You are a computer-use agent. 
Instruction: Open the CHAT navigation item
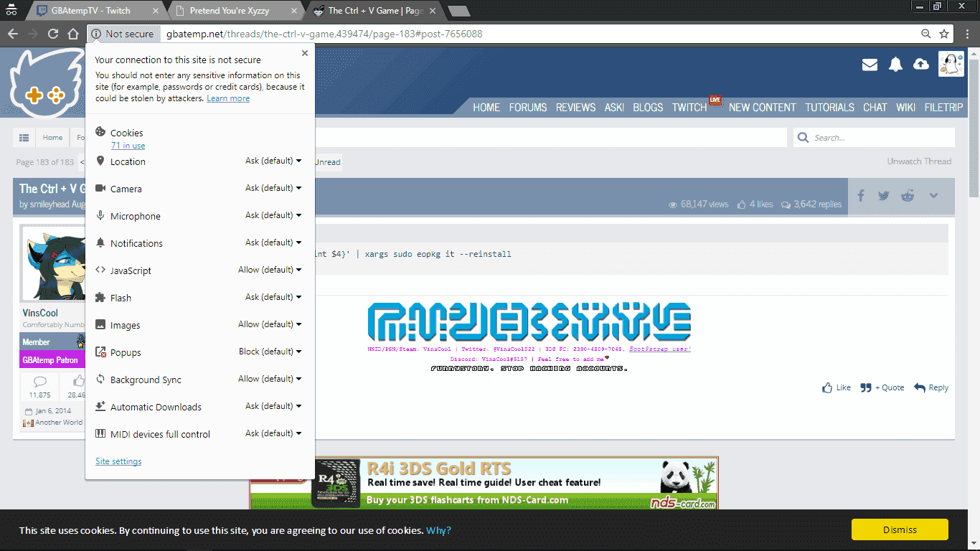point(875,108)
